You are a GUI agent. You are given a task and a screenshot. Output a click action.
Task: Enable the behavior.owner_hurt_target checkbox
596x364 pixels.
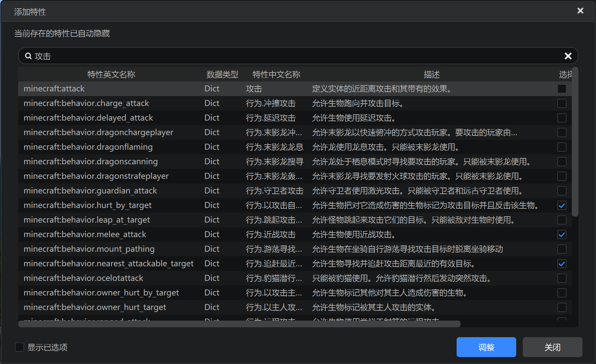pyautogui.click(x=562, y=307)
